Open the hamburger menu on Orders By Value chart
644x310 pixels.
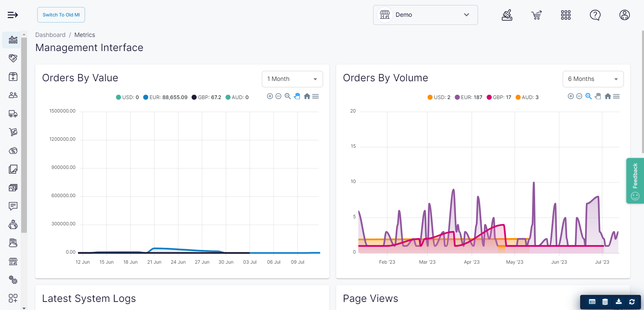[316, 96]
